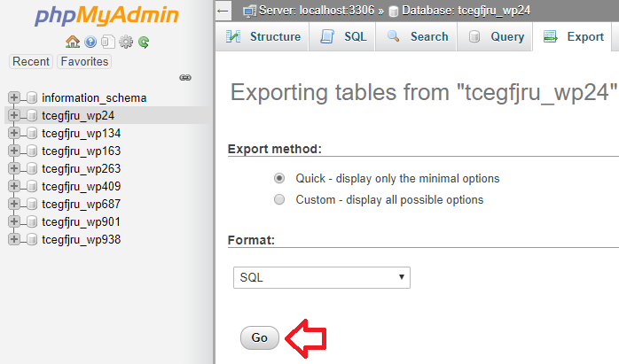Click the link chain icon in sidebar
This screenshot has width=619, height=364.
[x=185, y=77]
